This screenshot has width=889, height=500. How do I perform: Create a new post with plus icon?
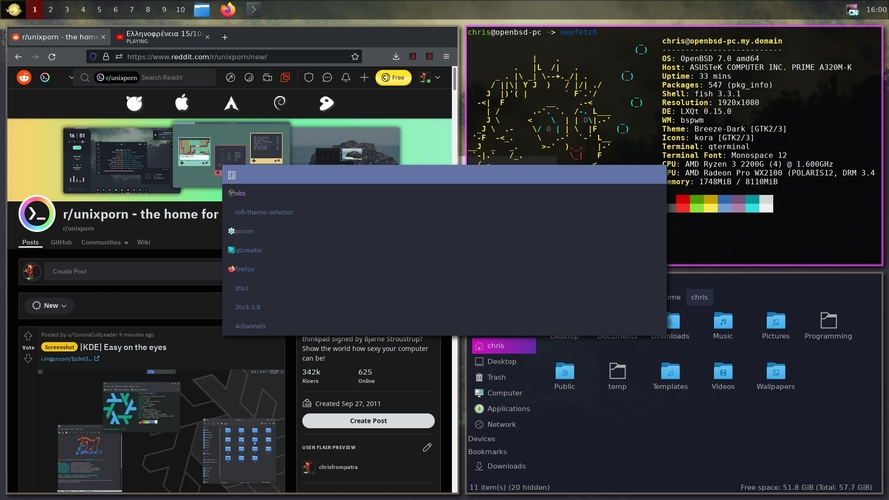click(364, 78)
